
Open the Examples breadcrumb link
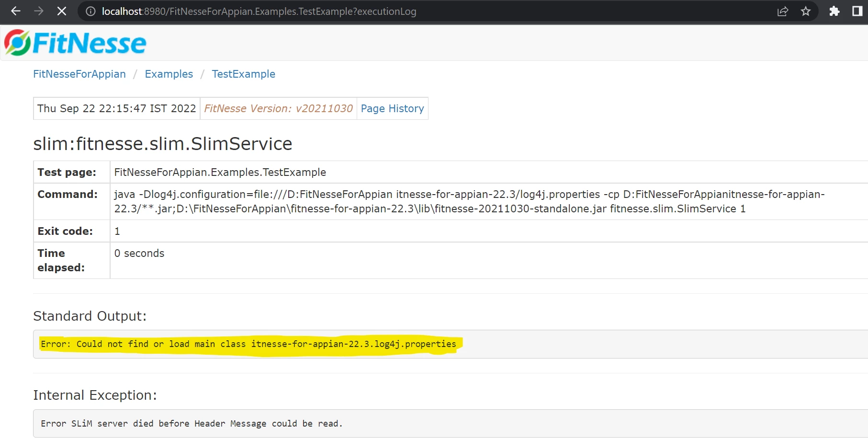click(169, 74)
